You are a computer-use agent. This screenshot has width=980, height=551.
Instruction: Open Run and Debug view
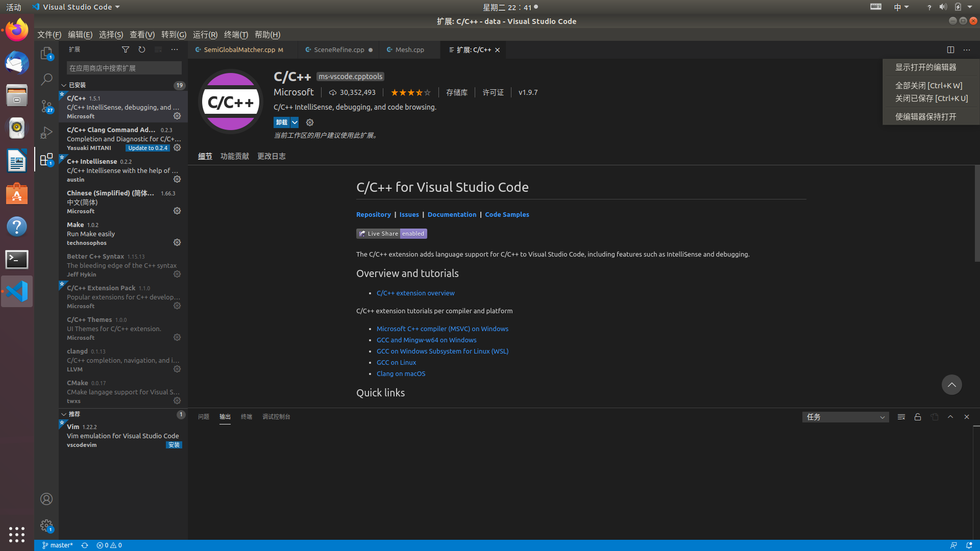click(x=46, y=133)
